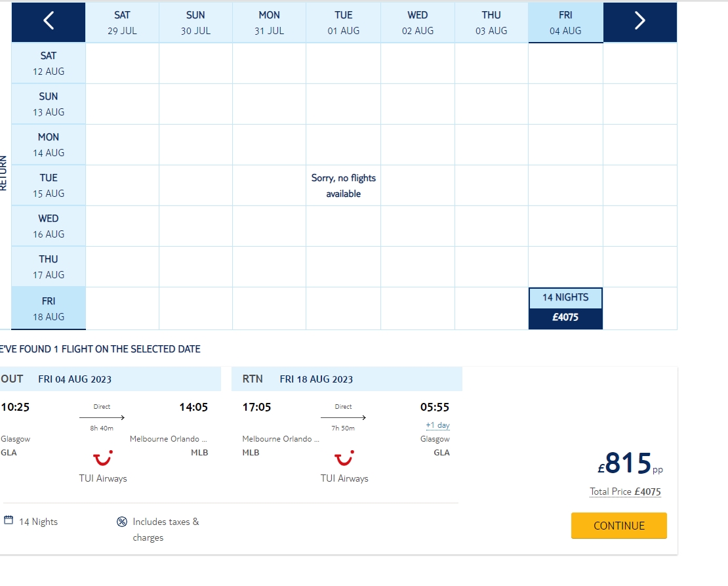
Task: Click return 'Glasgow' arrival airport name
Action: coord(435,439)
